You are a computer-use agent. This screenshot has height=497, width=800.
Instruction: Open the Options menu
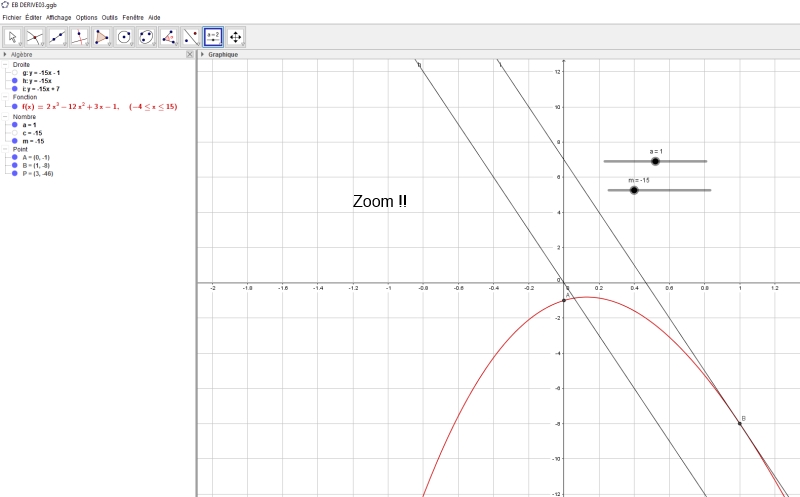87,17
